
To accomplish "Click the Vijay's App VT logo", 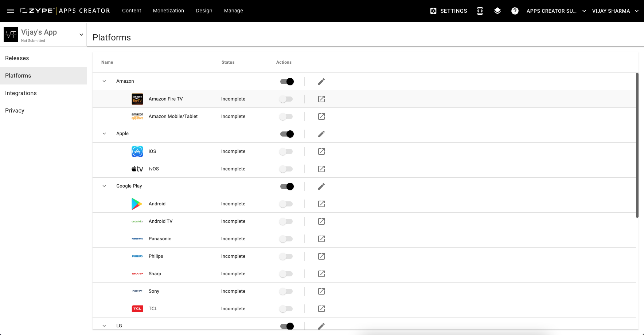I will coord(11,35).
